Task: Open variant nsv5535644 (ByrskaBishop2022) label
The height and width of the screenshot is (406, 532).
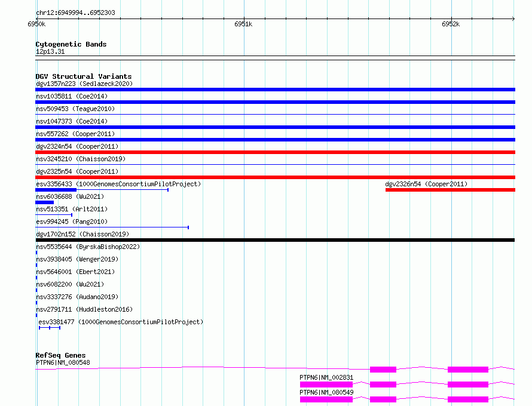Action: tap(88, 247)
